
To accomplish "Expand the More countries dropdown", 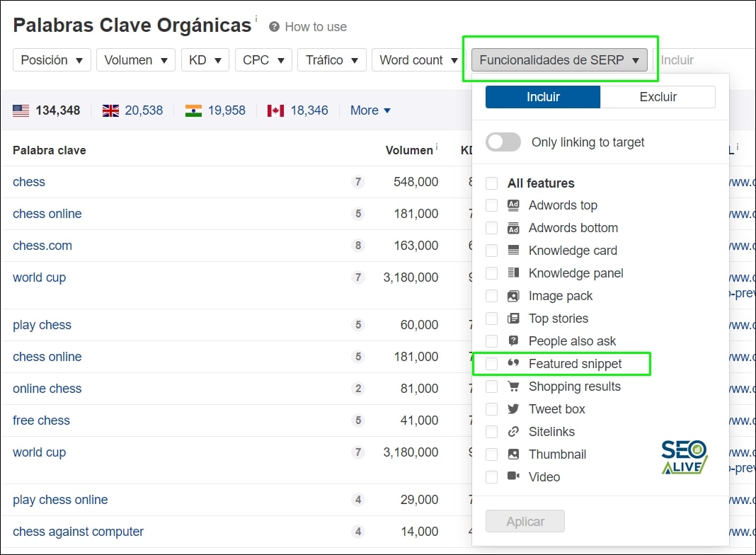I will click(x=370, y=110).
